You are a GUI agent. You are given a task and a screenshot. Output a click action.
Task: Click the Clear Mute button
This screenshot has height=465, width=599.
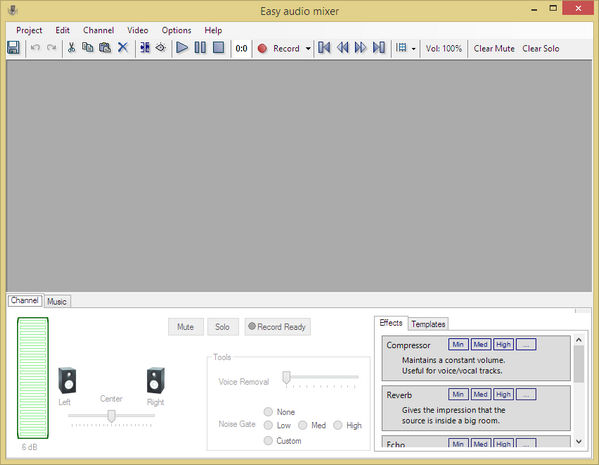494,49
